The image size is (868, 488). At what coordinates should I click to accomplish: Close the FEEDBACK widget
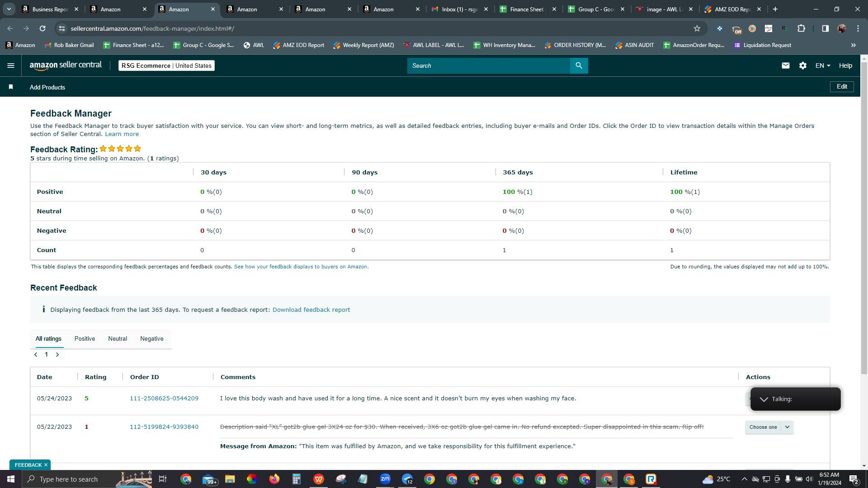tap(46, 465)
